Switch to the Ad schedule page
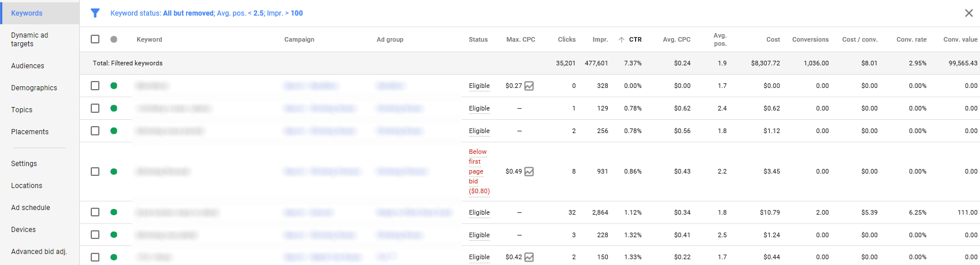Viewport: 980px width, 265px height. click(31, 208)
